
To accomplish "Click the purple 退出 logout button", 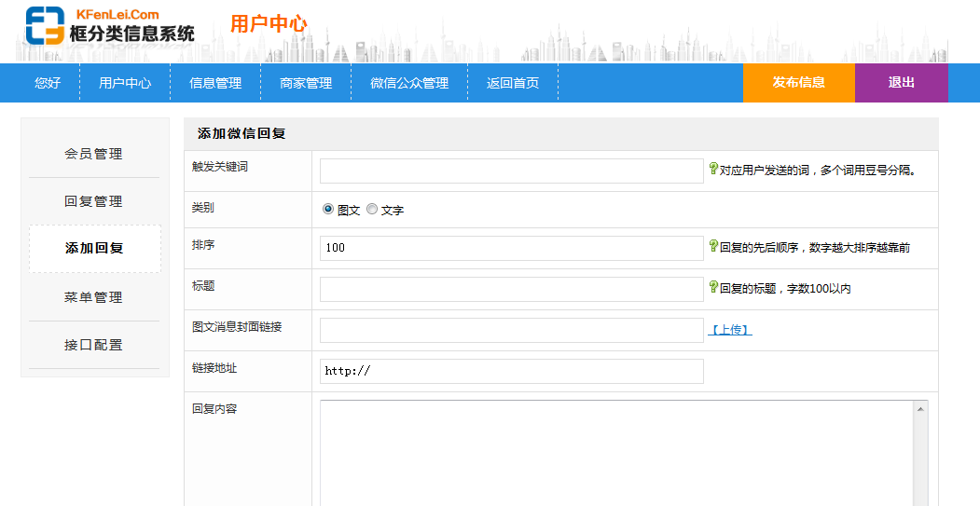I will [x=901, y=82].
